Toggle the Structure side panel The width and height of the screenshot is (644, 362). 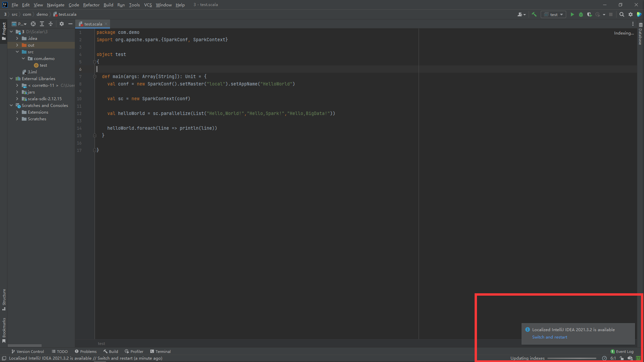4,299
